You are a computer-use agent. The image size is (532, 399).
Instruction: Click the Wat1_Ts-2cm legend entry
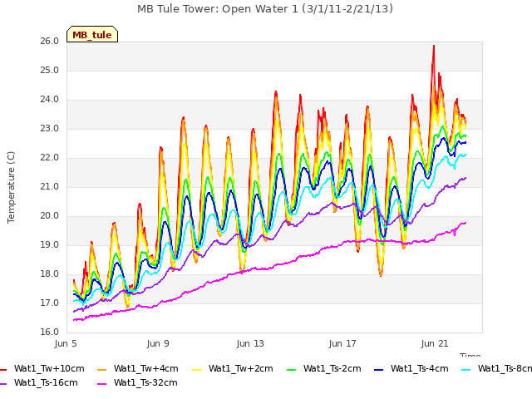tap(324, 368)
